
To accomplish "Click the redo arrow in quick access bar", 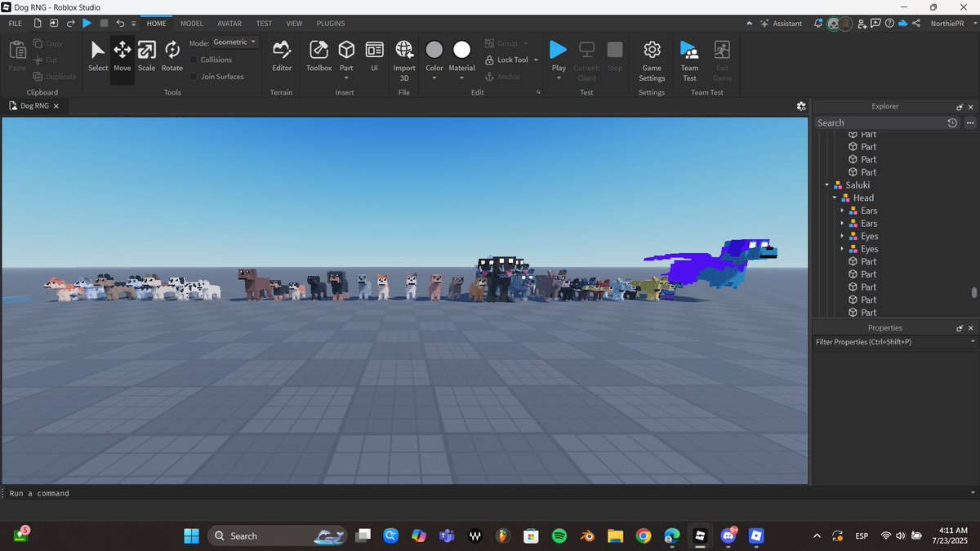I will click(70, 24).
